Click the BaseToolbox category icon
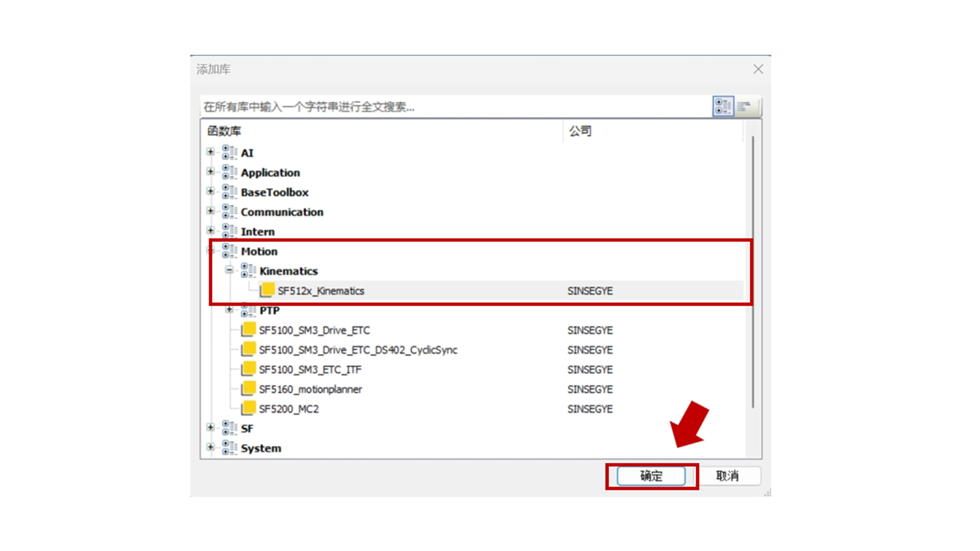This screenshot has width=980, height=551. coord(230,192)
